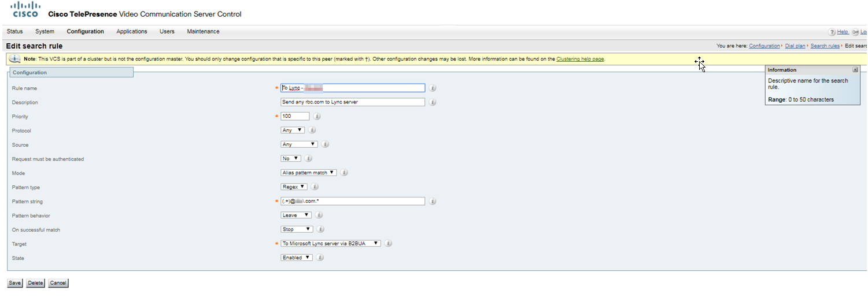Viewport: 868px width, 302px height.
Task: Open the Help link at top right
Action: pyautogui.click(x=843, y=32)
